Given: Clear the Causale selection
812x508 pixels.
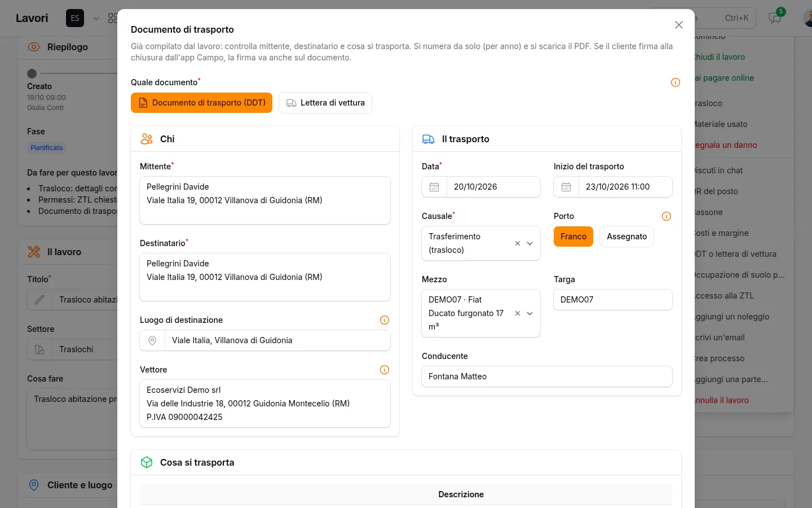Looking at the screenshot, I should tap(518, 243).
